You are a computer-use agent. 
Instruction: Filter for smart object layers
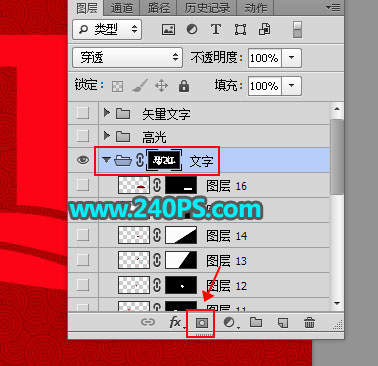(x=264, y=30)
